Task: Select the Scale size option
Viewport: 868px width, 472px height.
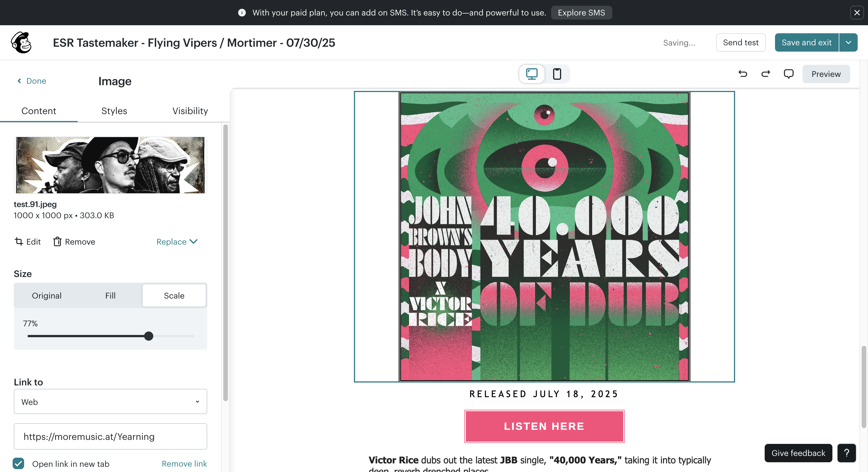Action: [x=174, y=295]
